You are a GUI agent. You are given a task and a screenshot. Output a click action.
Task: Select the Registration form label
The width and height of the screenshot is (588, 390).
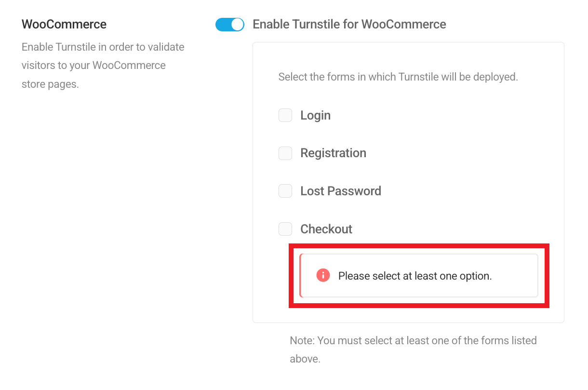[333, 153]
